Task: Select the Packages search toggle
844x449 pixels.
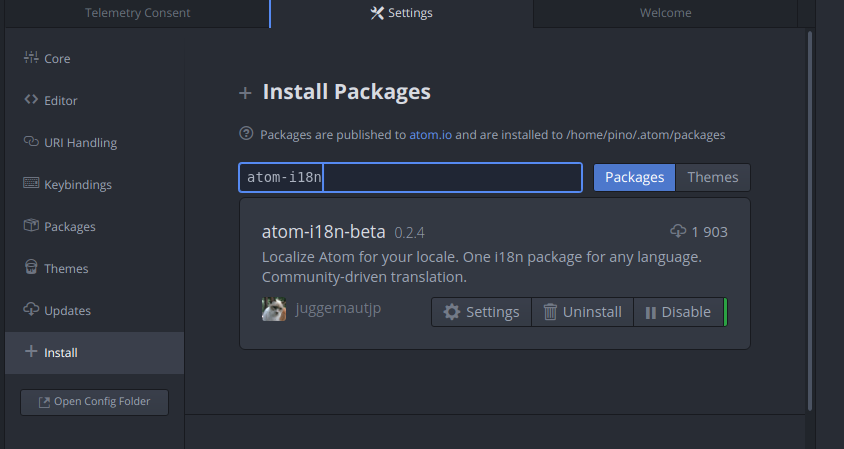Action: pyautogui.click(x=634, y=178)
